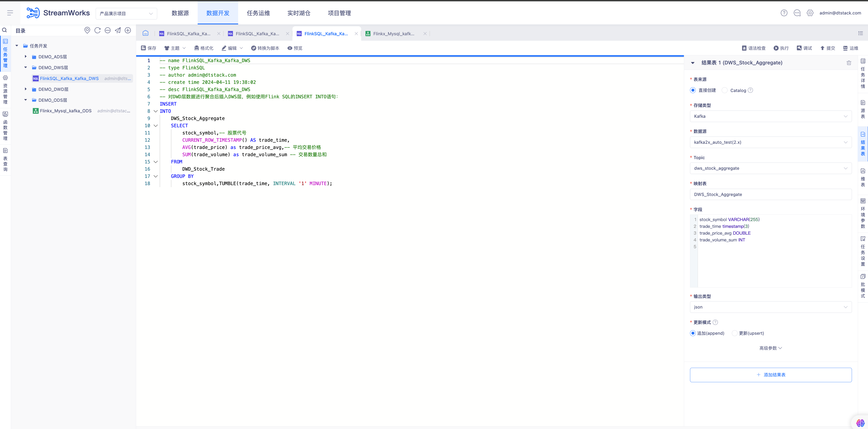Screen dimensions: 868x429
Task: Click the plus icon to add in directory
Action: 128,30
